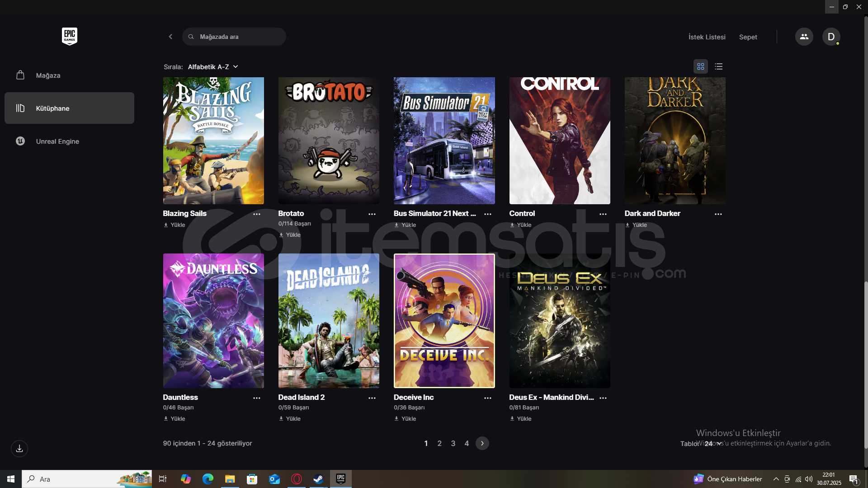
Task: Open Opera browser from taskbar
Action: (297, 479)
